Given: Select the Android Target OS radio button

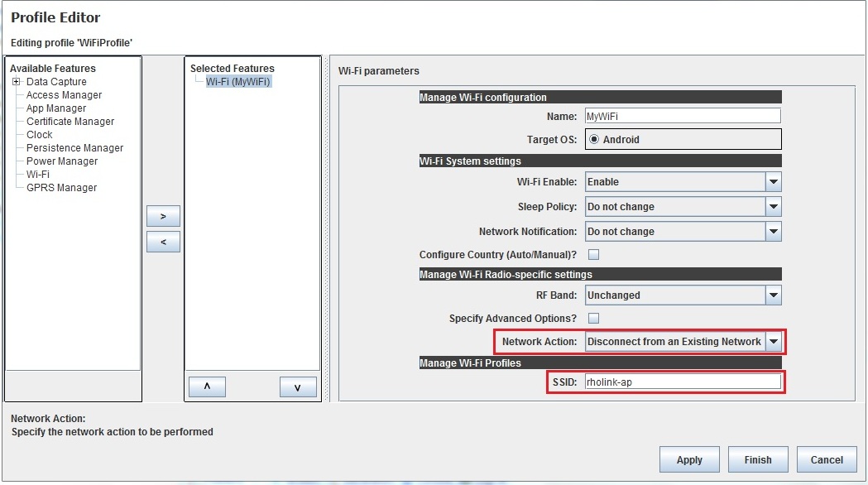Looking at the screenshot, I should [594, 140].
